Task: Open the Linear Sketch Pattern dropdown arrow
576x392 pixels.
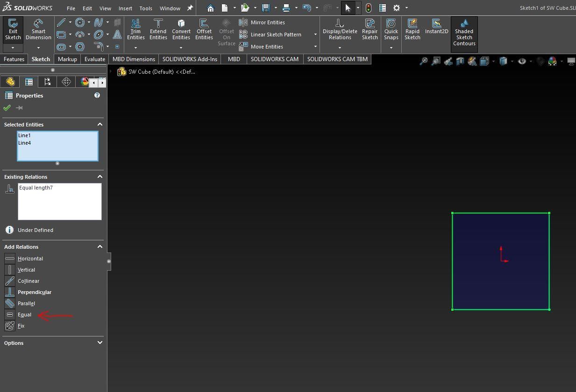Action: pyautogui.click(x=315, y=34)
